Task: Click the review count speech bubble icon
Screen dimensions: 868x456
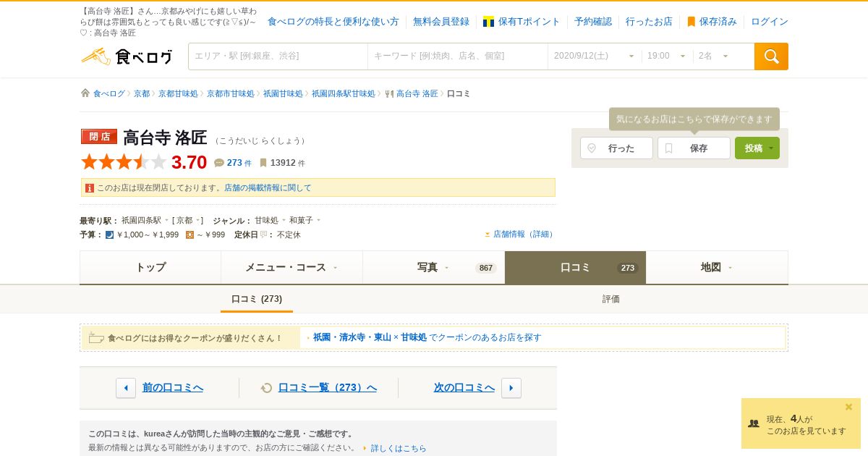Action: click(x=219, y=163)
